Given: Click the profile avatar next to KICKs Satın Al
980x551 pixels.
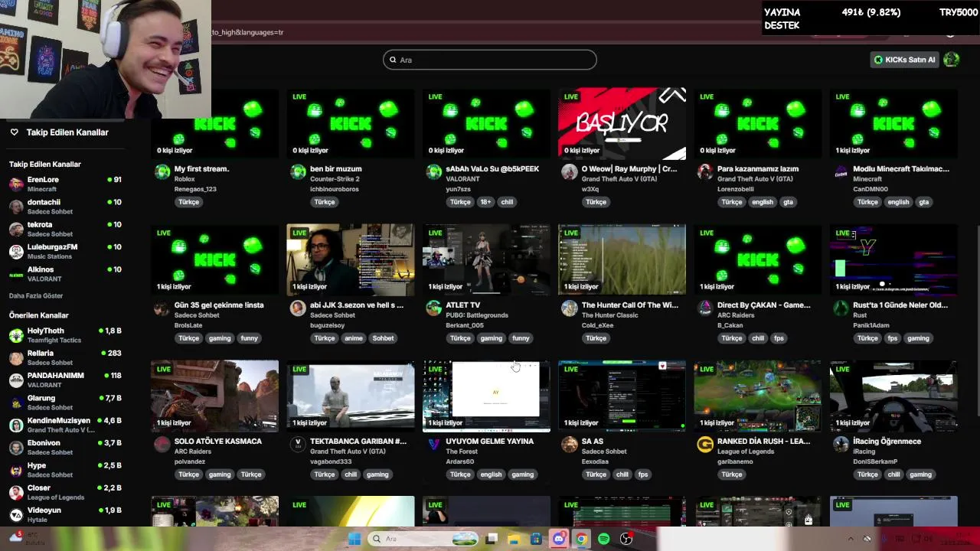Looking at the screenshot, I should click(951, 60).
